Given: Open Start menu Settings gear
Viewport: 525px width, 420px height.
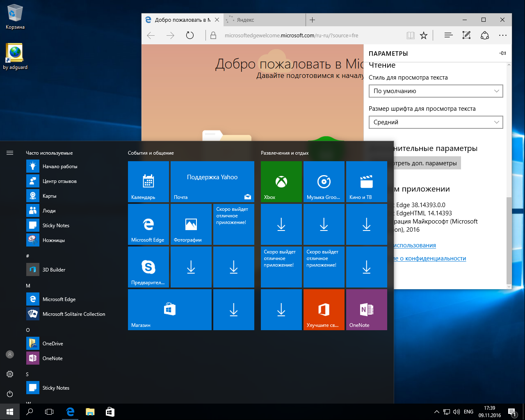Looking at the screenshot, I should [x=10, y=374].
